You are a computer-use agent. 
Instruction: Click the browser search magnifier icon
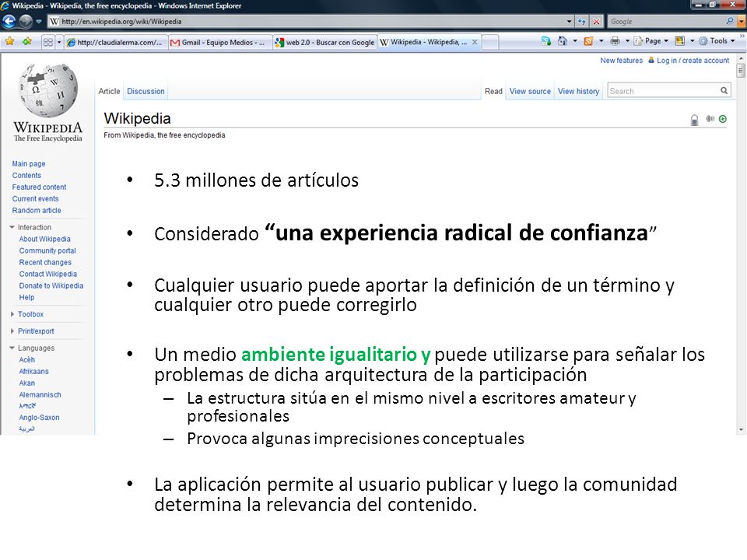[730, 21]
